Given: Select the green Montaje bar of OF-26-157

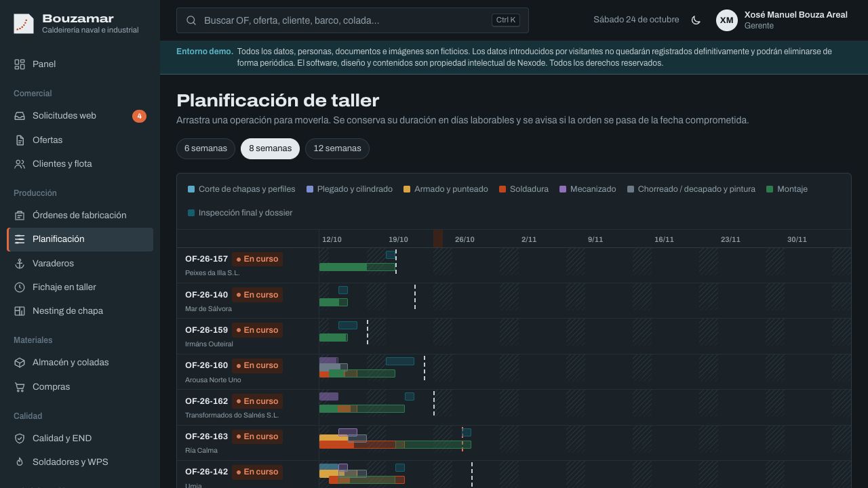Looking at the screenshot, I should 357,267.
